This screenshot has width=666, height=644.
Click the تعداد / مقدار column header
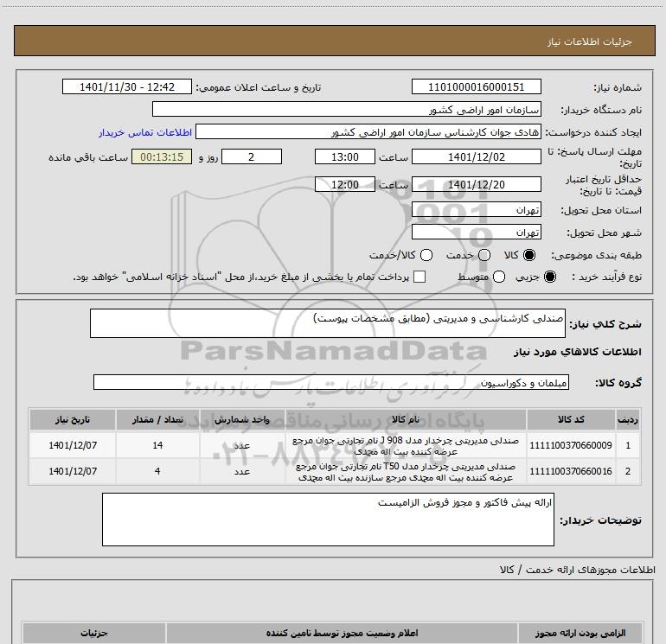157,419
